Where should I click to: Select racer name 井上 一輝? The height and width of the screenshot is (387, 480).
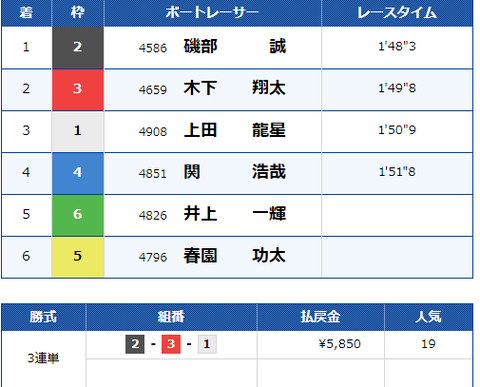(x=235, y=214)
